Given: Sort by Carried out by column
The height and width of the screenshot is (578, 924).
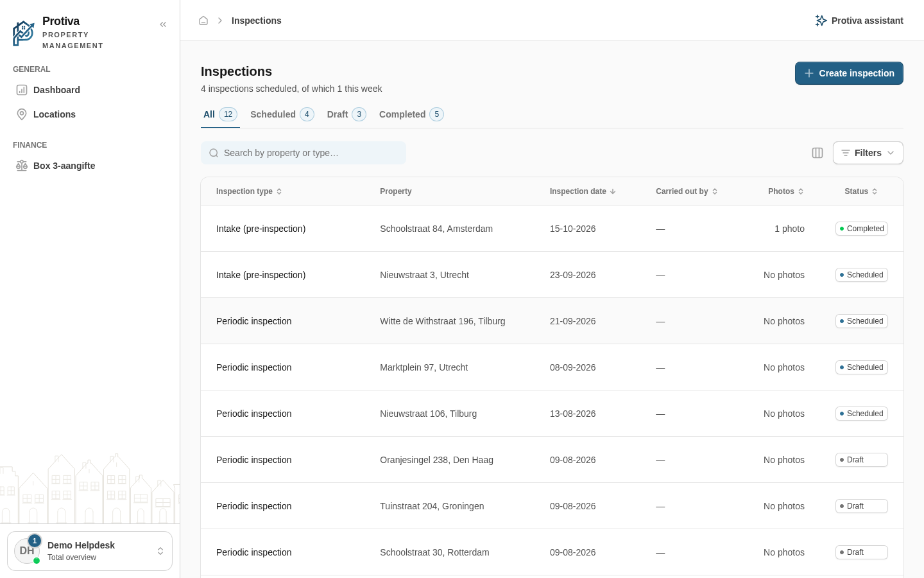Looking at the screenshot, I should point(687,191).
